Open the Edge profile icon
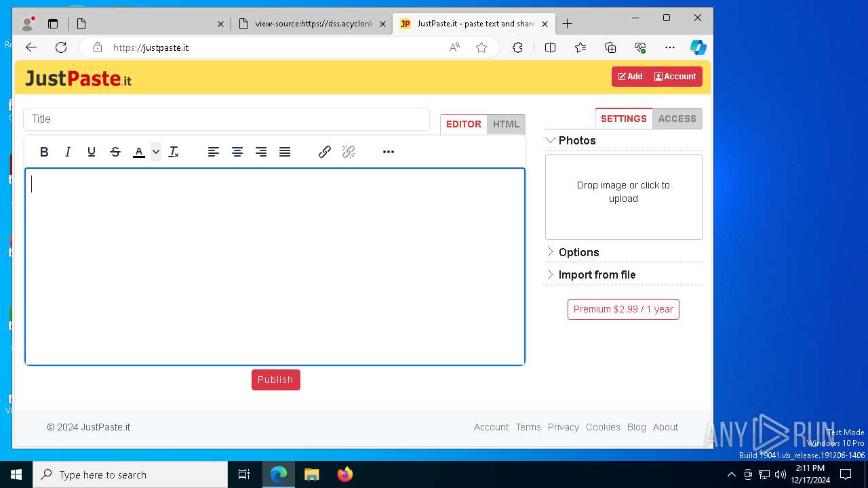This screenshot has width=868, height=488. point(28,24)
